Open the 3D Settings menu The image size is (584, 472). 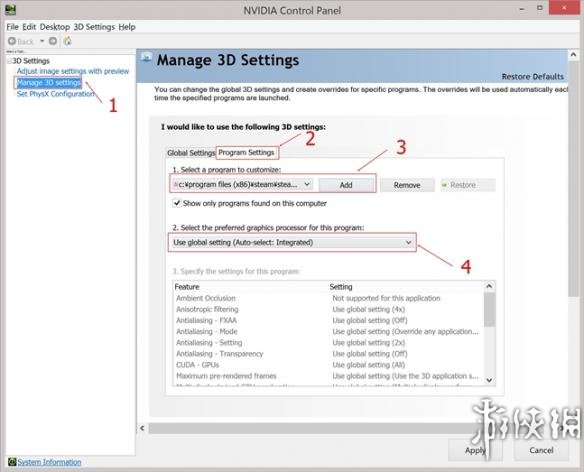pos(94,27)
